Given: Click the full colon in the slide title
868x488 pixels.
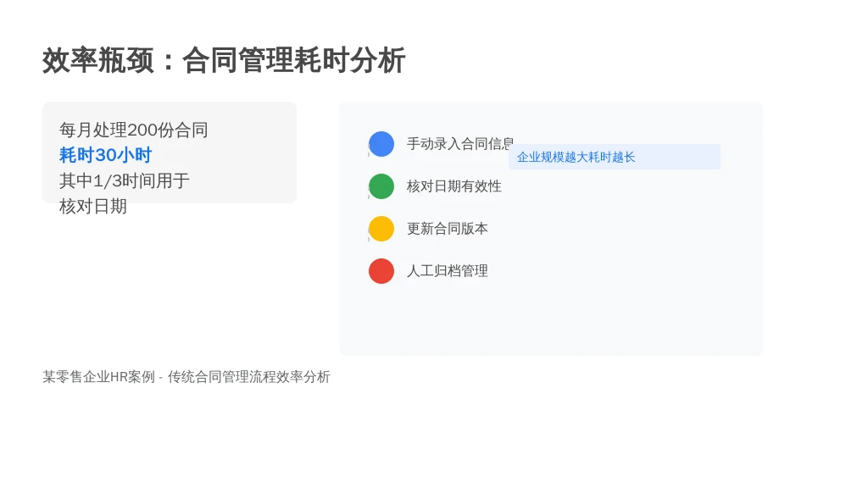Looking at the screenshot, I should click(169, 62).
